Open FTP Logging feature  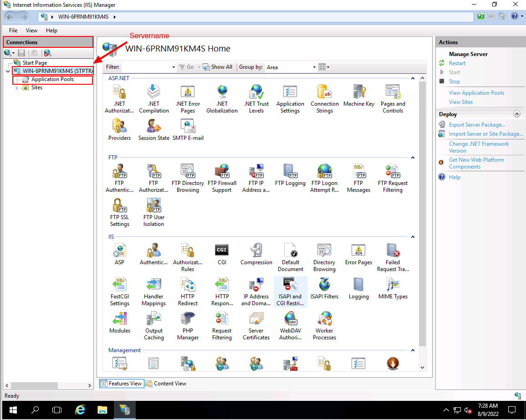[290, 175]
